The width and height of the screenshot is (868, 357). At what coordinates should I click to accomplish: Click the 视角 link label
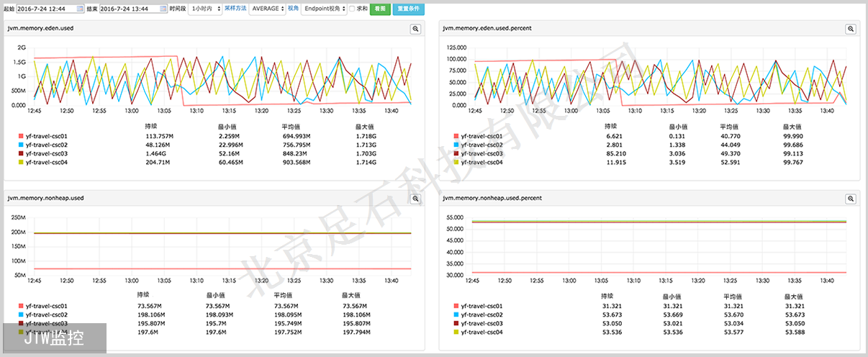(x=293, y=9)
